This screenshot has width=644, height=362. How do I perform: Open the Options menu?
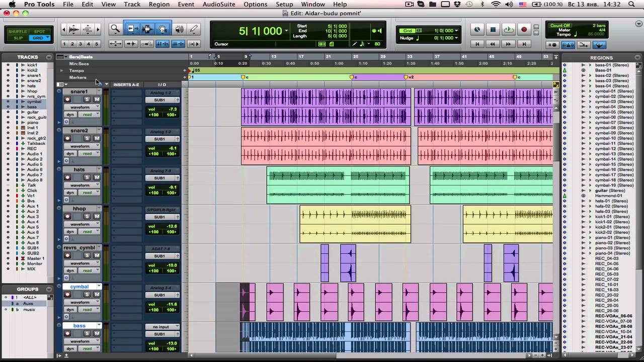tap(256, 5)
